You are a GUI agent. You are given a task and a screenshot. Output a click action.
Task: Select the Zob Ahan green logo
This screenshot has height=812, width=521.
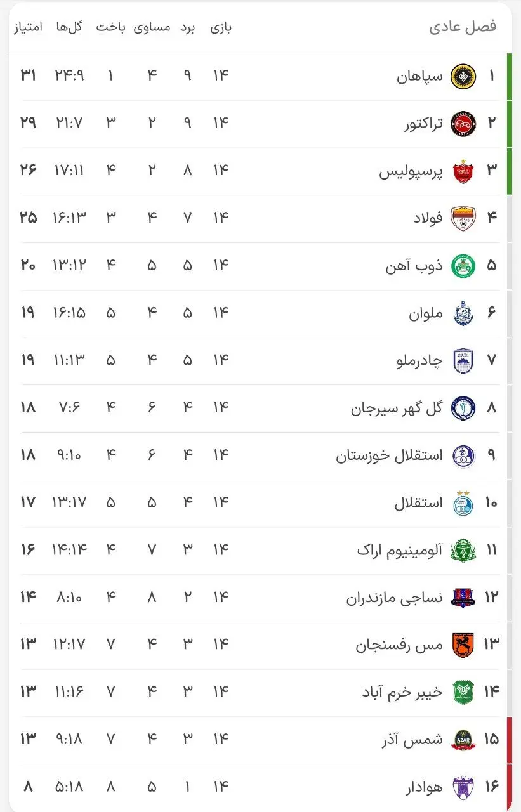coord(463,266)
